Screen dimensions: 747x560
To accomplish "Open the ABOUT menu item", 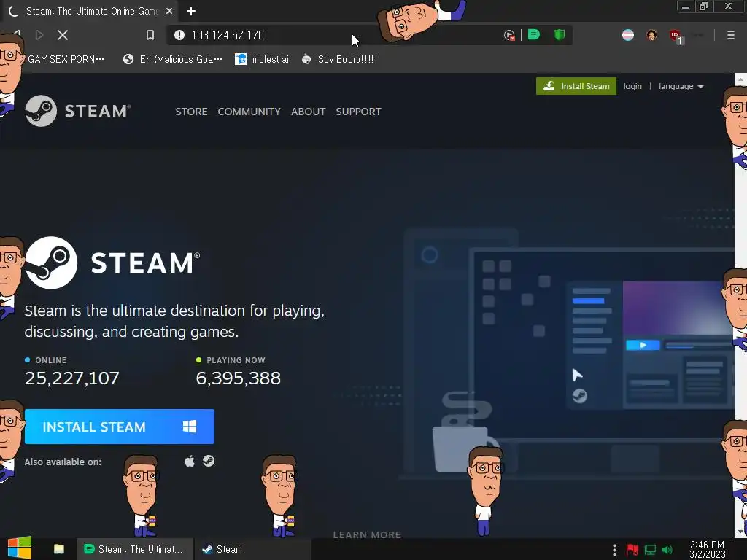I will [x=309, y=112].
